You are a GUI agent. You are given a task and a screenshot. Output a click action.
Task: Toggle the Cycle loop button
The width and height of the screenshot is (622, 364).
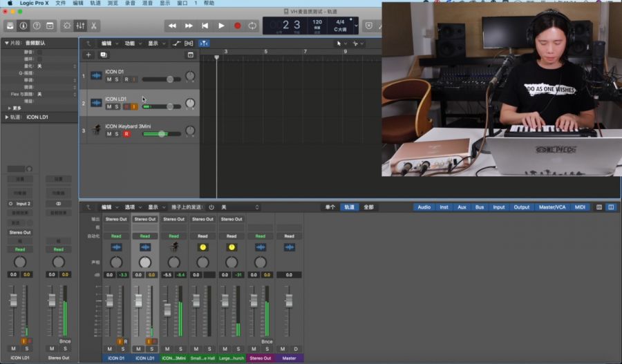(253, 26)
